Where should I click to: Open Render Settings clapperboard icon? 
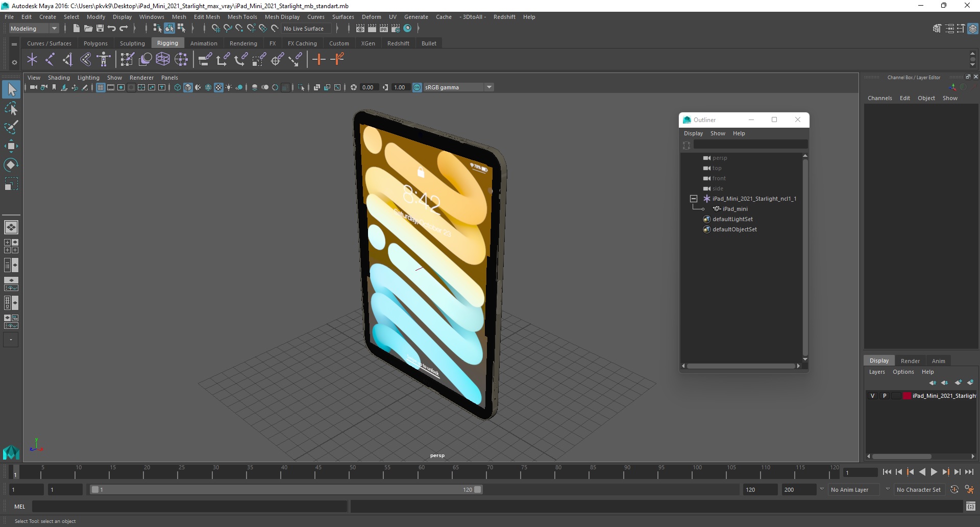396,29
